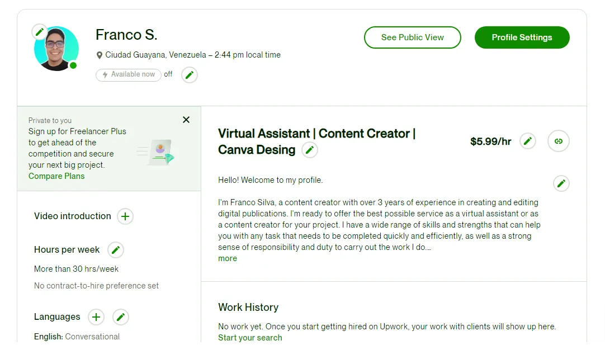605x364 pixels.
Task: Click the $5.99/hr rate text
Action: [490, 141]
